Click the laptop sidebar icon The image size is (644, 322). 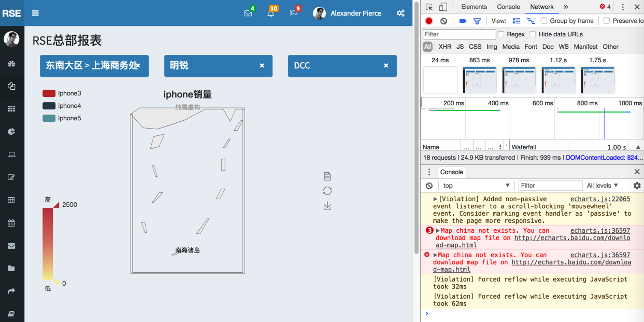tap(11, 155)
